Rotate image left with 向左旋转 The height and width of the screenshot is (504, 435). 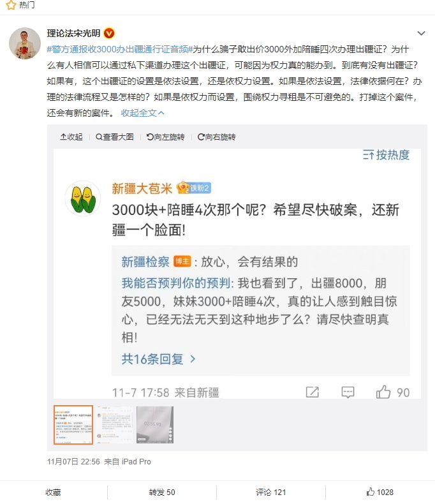(x=166, y=137)
